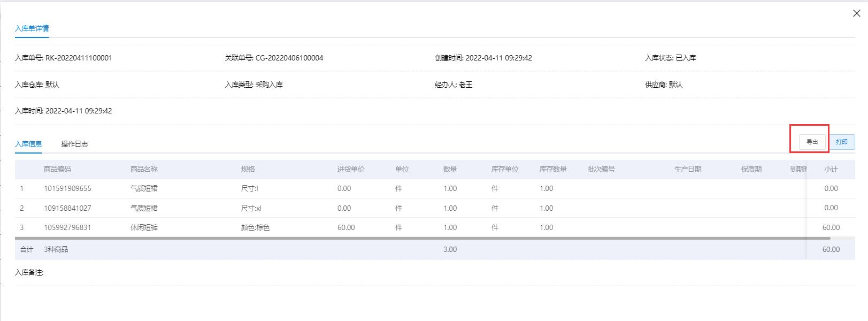Click the 进货单价 column header
The width and height of the screenshot is (868, 321).
[x=351, y=169]
